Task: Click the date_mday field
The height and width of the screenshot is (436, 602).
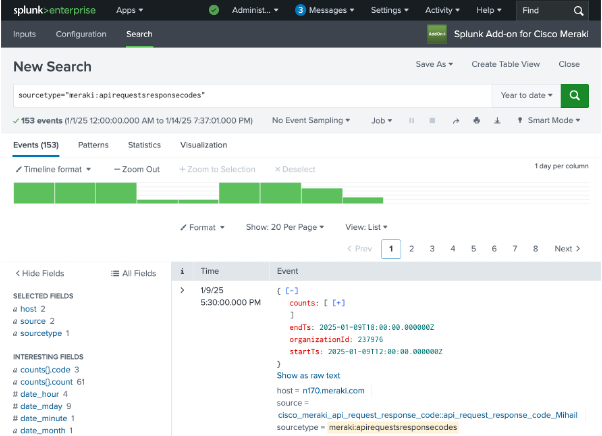Action: pos(41,406)
